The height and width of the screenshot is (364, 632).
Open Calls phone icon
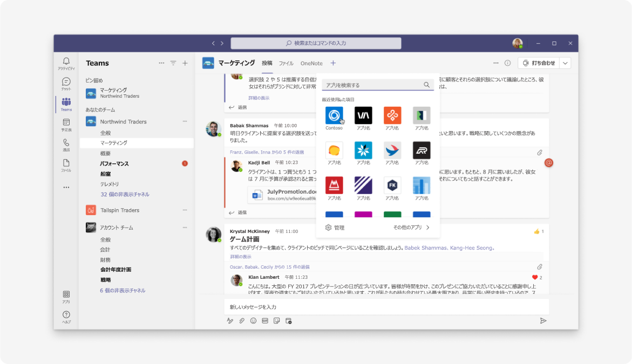66,145
